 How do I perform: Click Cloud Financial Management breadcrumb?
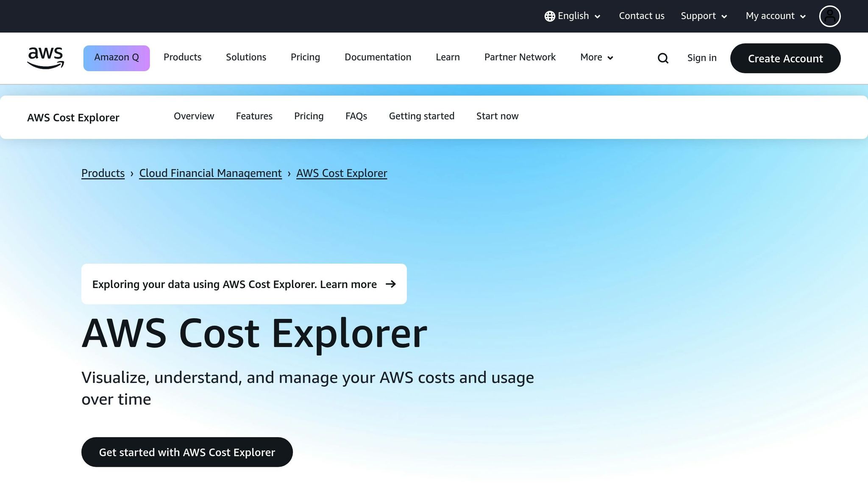click(210, 173)
